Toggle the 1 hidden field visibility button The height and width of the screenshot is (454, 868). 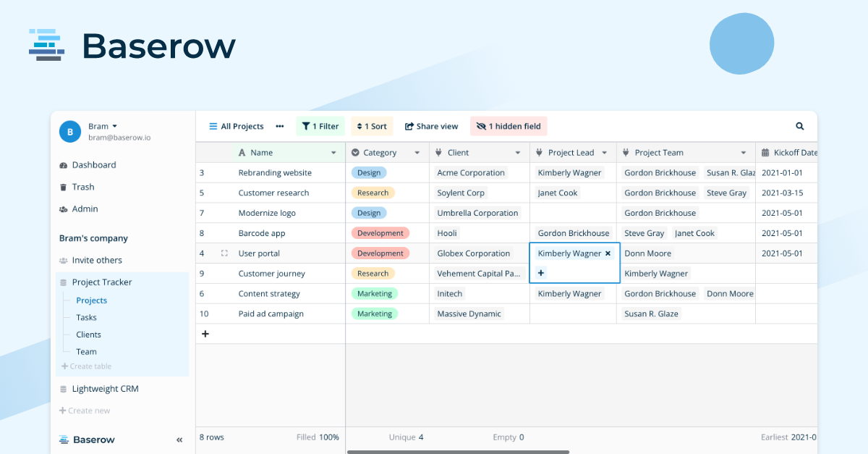point(509,125)
